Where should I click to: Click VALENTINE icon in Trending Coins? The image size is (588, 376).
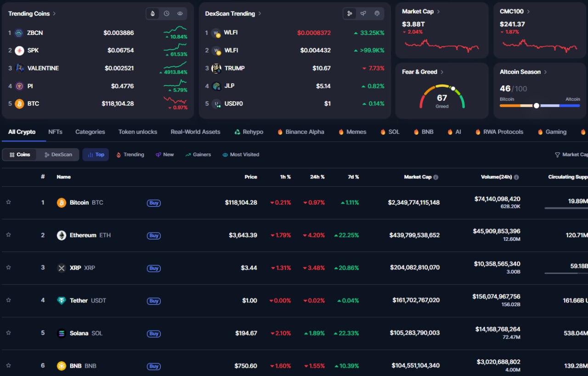click(x=19, y=68)
